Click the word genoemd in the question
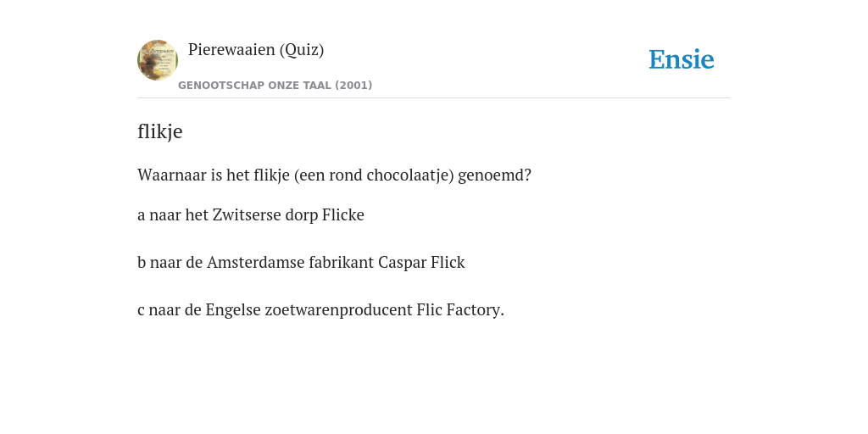The height and width of the screenshot is (434, 868). [494, 175]
